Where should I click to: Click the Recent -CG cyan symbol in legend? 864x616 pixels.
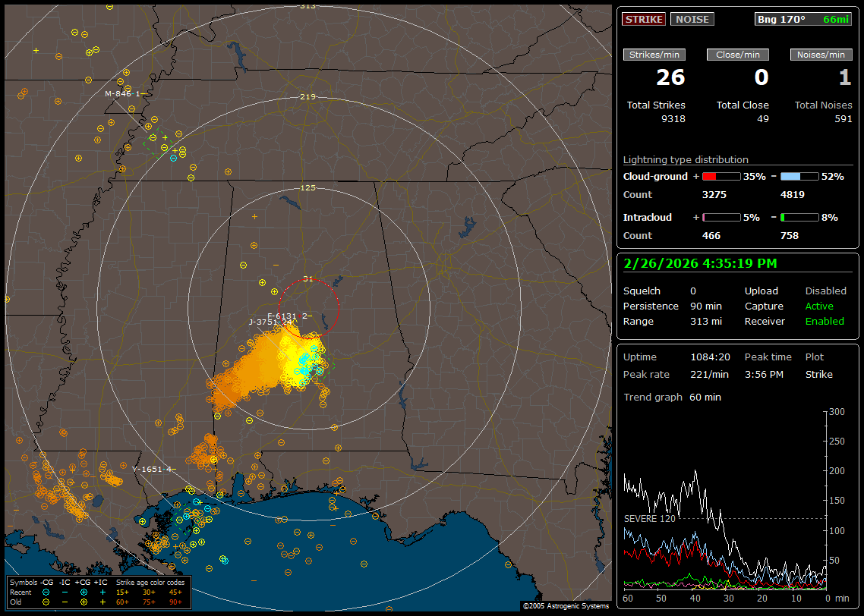pos(46,592)
